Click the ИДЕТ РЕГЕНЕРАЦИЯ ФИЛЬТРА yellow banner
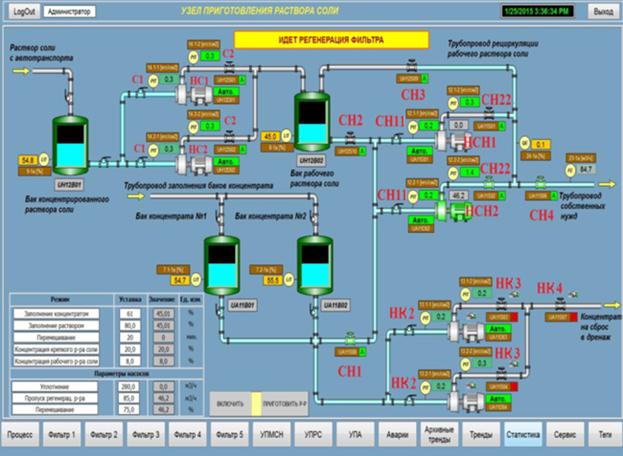This screenshot has width=623, height=456. 331,40
